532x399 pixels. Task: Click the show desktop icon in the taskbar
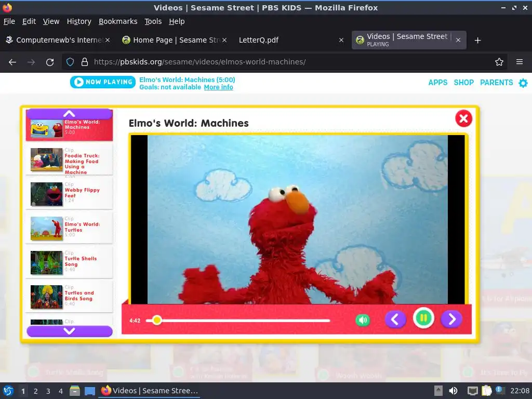point(90,391)
